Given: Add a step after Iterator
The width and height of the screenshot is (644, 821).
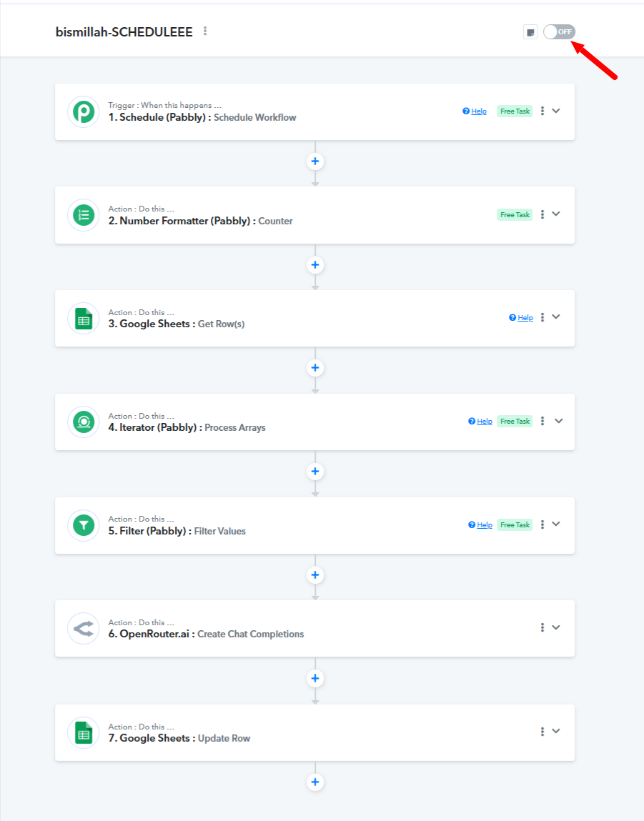Looking at the screenshot, I should pos(315,472).
